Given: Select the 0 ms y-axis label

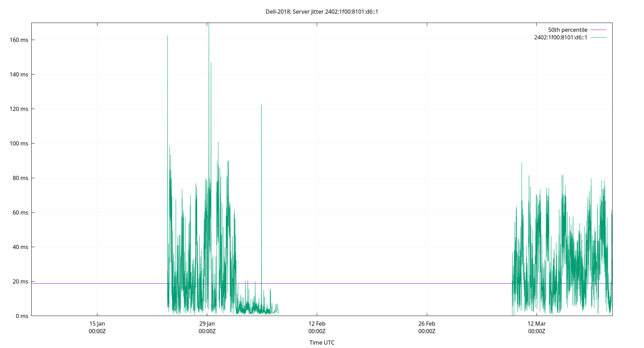Looking at the screenshot, I should click(x=22, y=316).
